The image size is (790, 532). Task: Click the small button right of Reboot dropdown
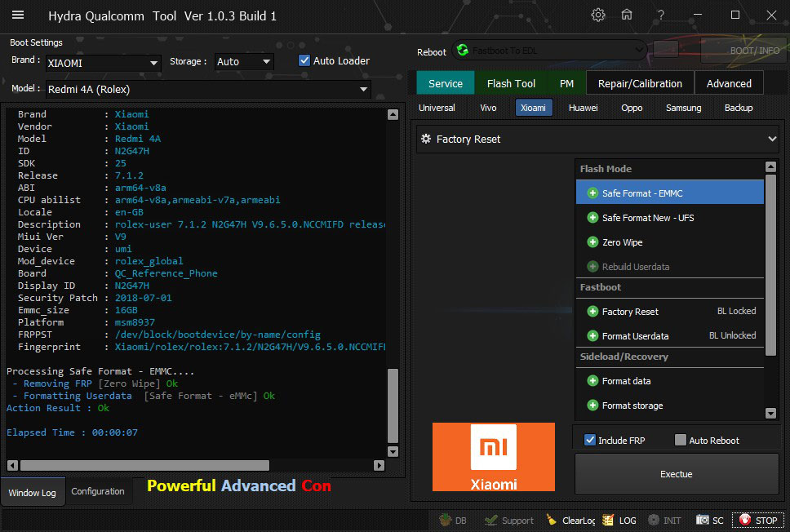click(x=666, y=50)
